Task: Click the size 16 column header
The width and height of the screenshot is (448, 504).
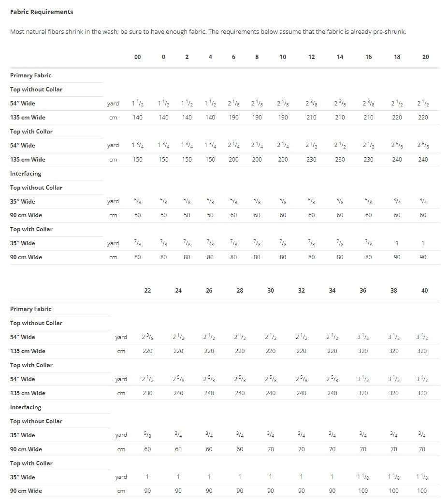Action: tap(369, 57)
